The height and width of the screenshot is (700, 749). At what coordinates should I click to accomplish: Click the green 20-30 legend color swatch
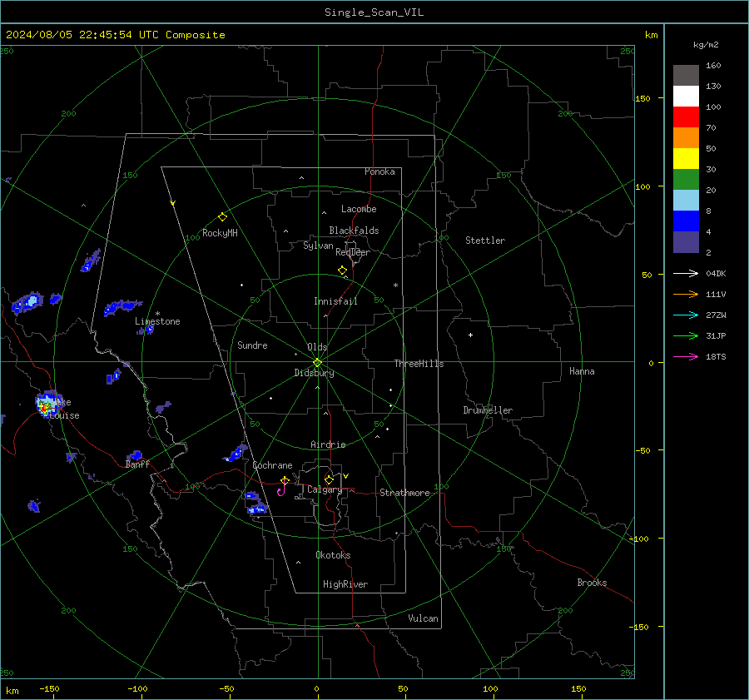(686, 180)
